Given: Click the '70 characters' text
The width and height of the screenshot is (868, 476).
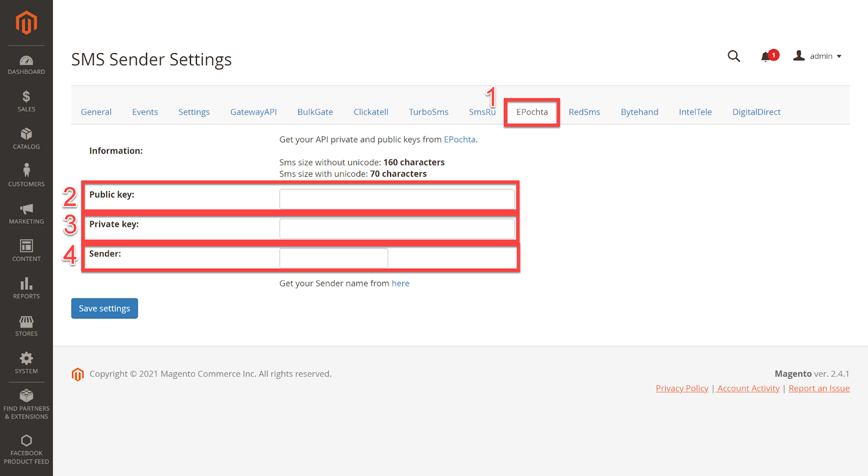Looking at the screenshot, I should point(398,174).
